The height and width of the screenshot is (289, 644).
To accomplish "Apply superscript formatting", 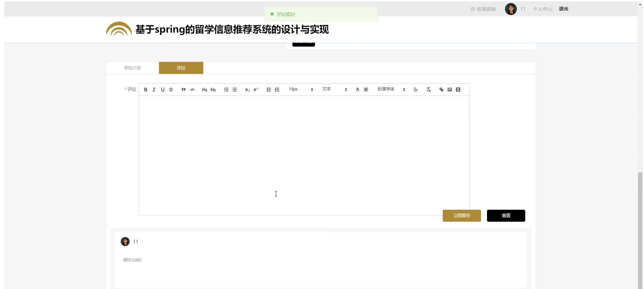I will click(x=256, y=90).
